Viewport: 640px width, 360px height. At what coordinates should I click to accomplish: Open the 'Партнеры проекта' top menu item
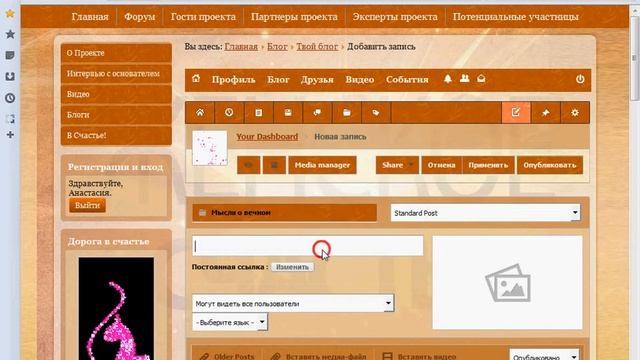[294, 17]
